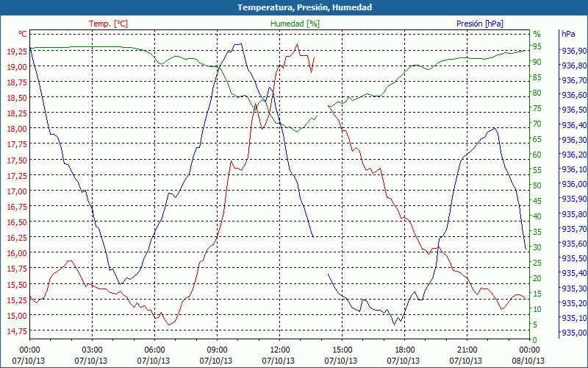Click temperature axis value 15,25
This screenshot has width=588, height=368.
tap(17, 300)
